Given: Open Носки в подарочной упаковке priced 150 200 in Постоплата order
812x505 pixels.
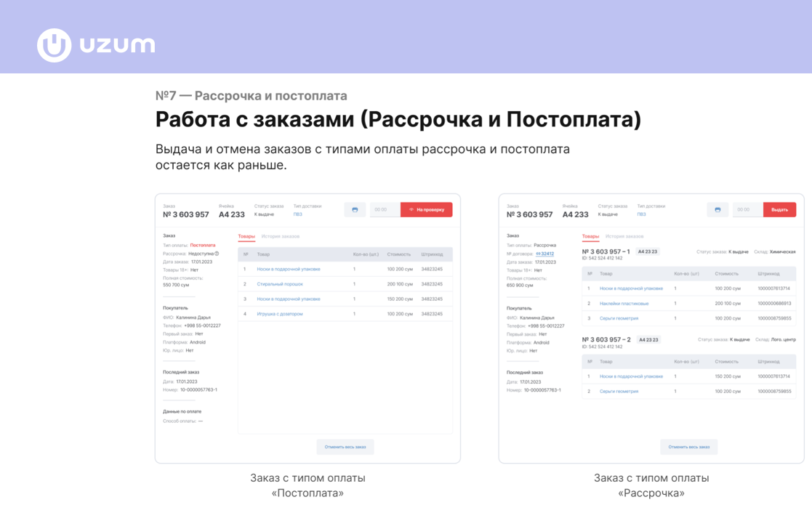Looking at the screenshot, I should (x=289, y=299).
